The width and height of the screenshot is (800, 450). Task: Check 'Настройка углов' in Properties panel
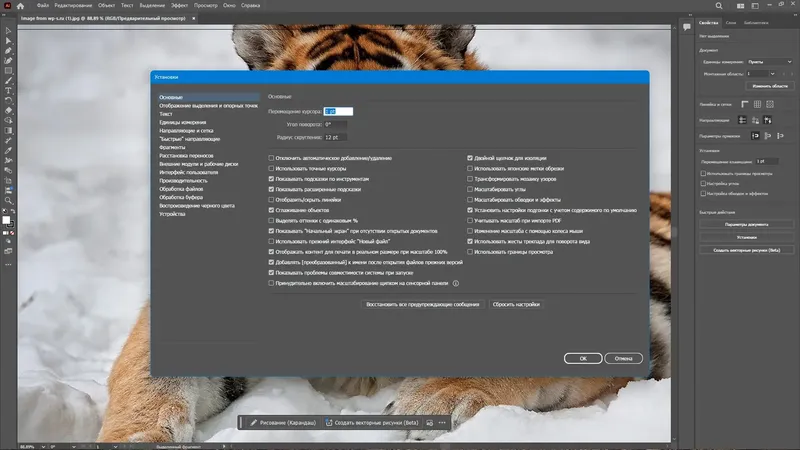coord(703,183)
